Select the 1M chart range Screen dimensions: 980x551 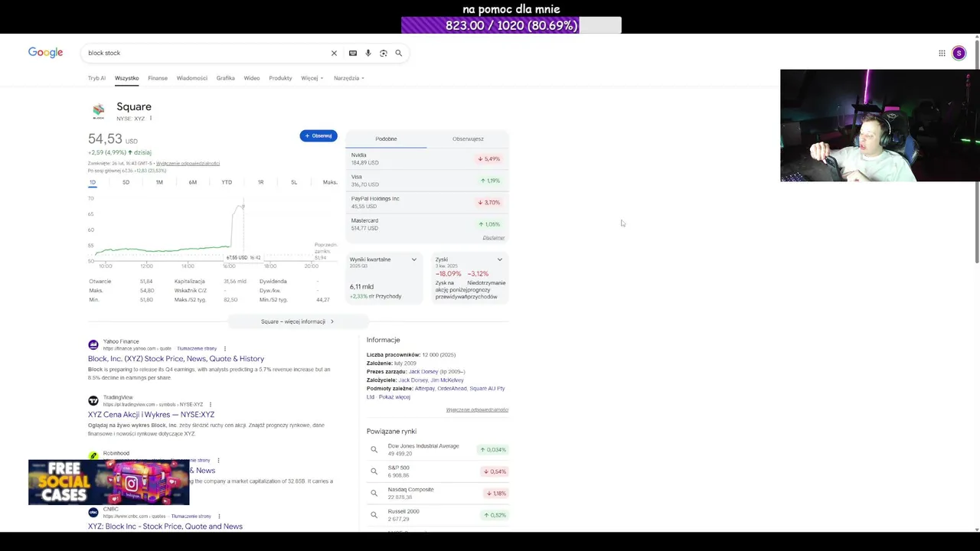pos(159,182)
